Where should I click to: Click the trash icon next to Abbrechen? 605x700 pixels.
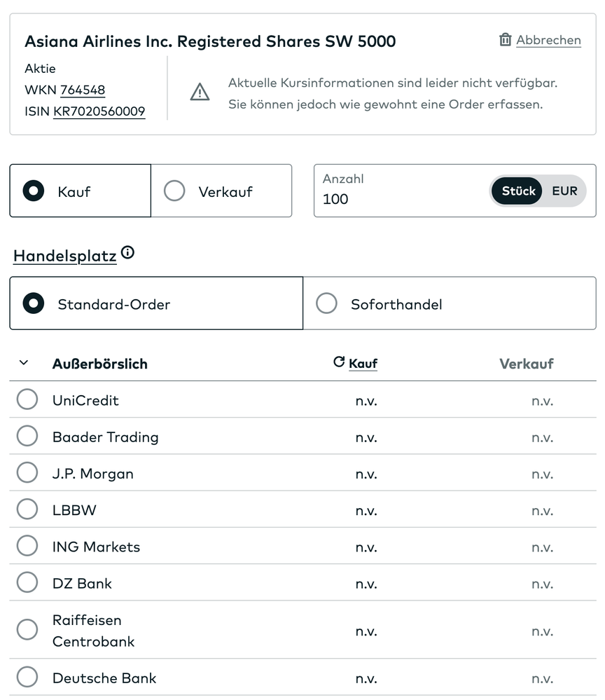click(x=505, y=40)
